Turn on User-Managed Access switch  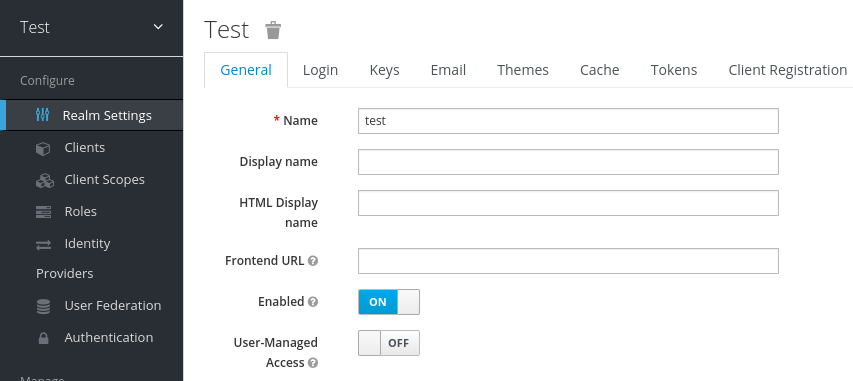388,343
